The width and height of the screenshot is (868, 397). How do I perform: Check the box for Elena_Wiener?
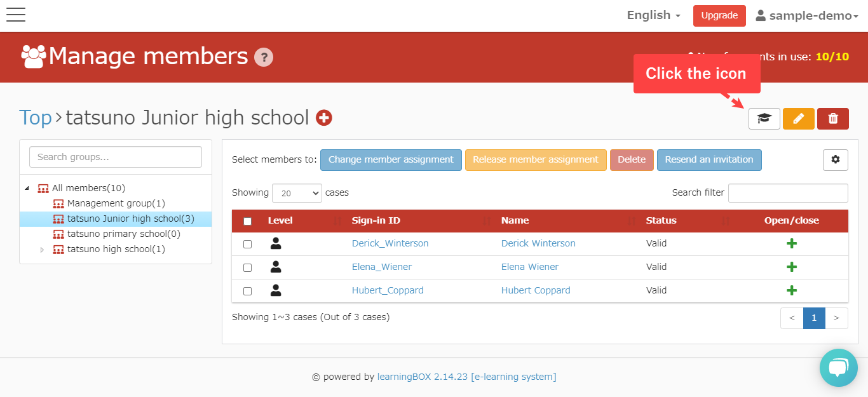point(248,267)
